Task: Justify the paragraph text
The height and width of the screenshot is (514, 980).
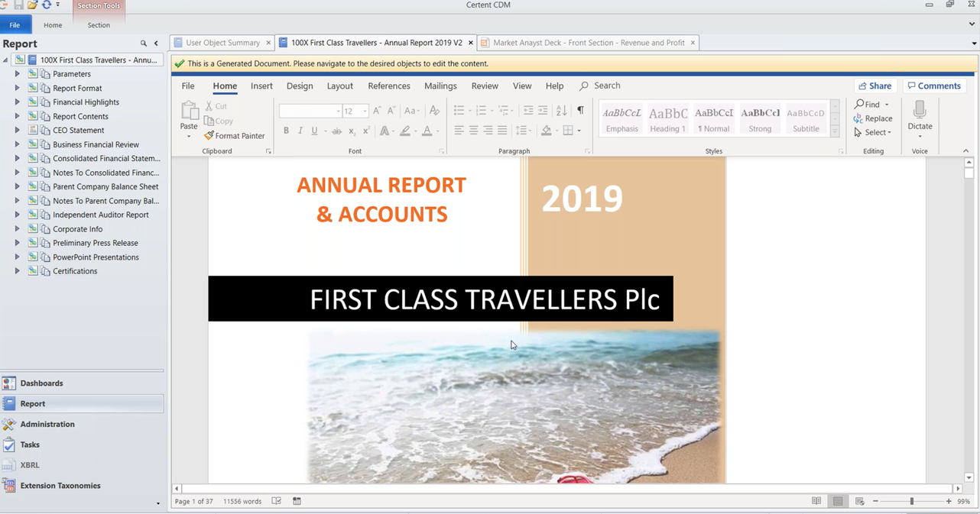Action: (x=502, y=131)
